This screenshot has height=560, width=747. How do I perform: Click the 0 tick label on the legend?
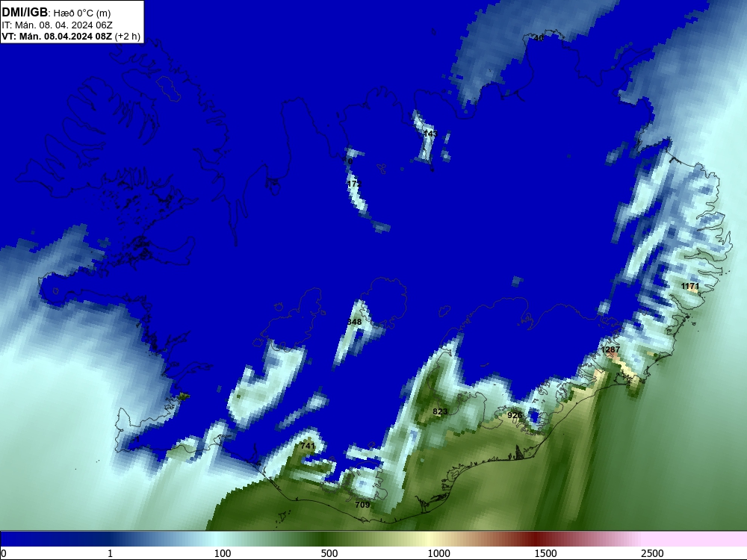(x=4, y=553)
